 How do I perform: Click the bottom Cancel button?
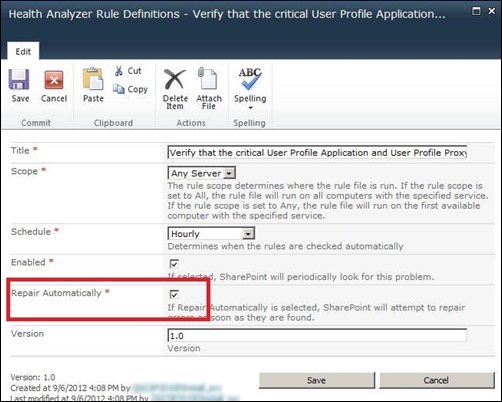436,380
